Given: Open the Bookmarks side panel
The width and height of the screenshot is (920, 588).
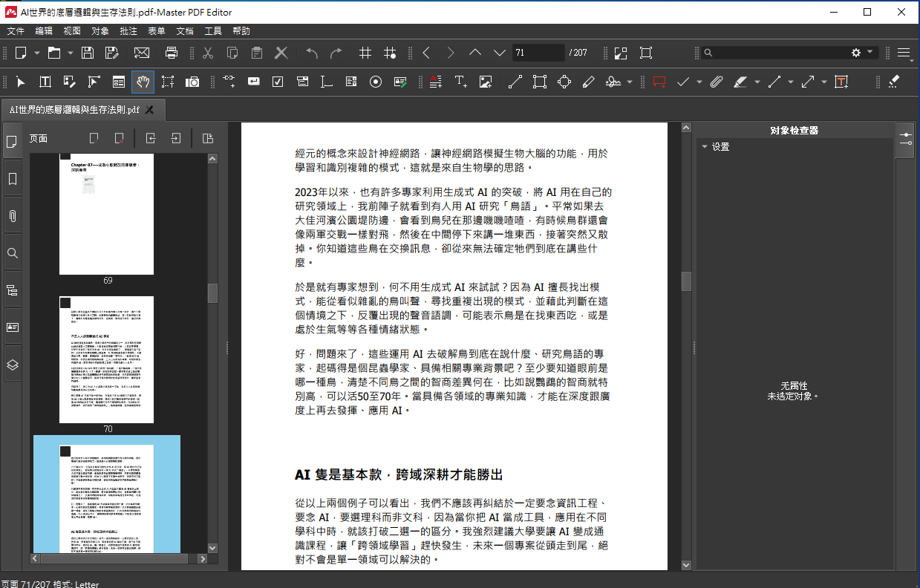Looking at the screenshot, I should (x=13, y=179).
